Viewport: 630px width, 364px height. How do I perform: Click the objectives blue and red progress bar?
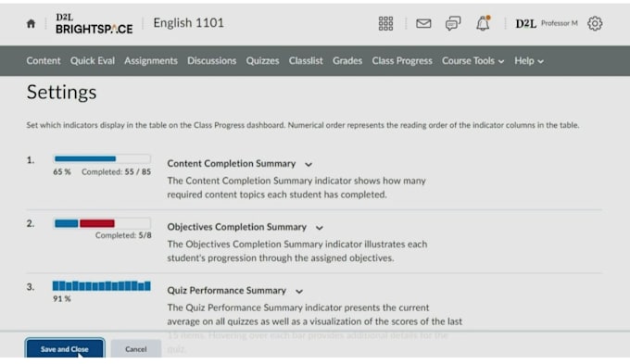[102, 223]
